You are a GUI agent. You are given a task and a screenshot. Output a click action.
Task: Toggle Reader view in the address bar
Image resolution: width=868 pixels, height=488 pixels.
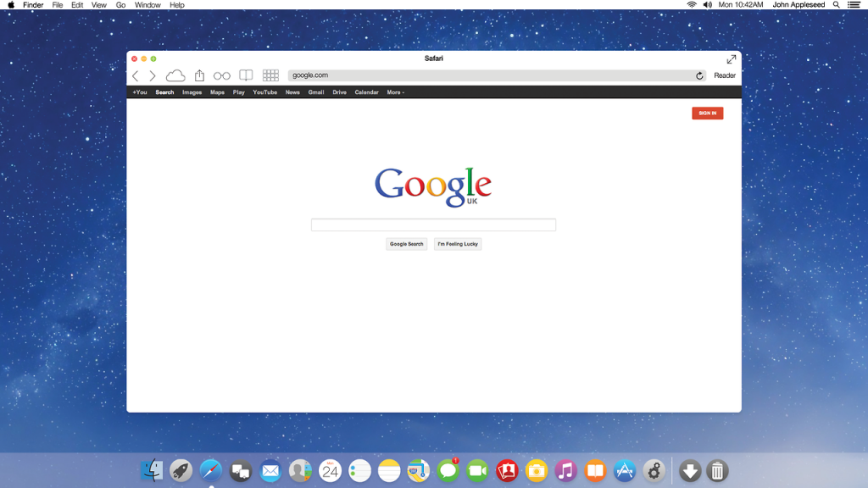tap(725, 75)
